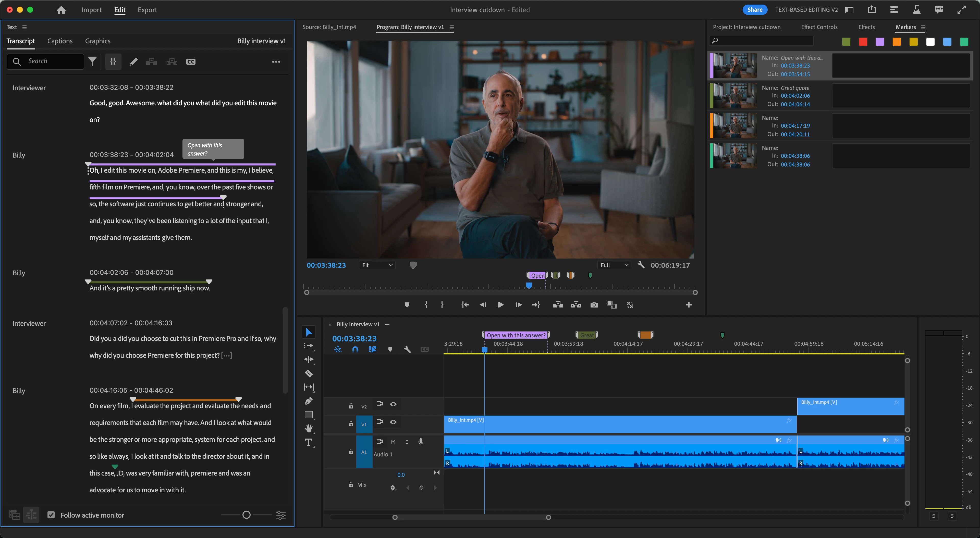
Task: Click the pencil edit icon in transcript
Action: 133,62
